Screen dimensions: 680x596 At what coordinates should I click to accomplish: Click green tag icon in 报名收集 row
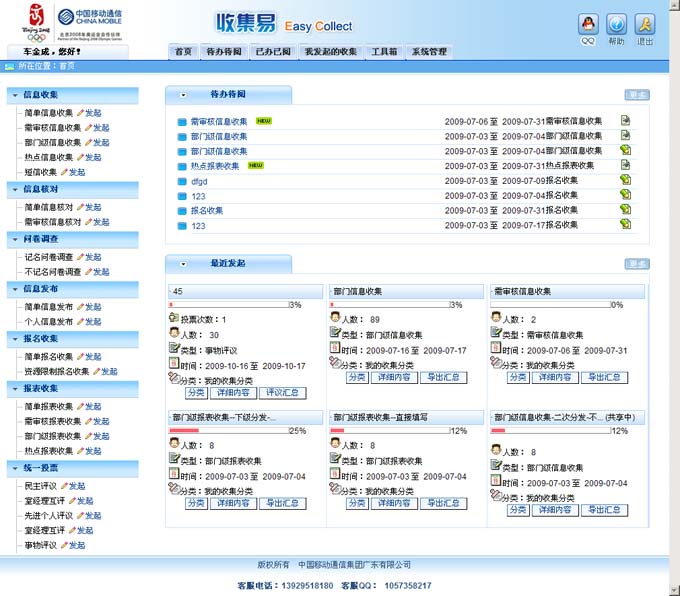coord(625,209)
